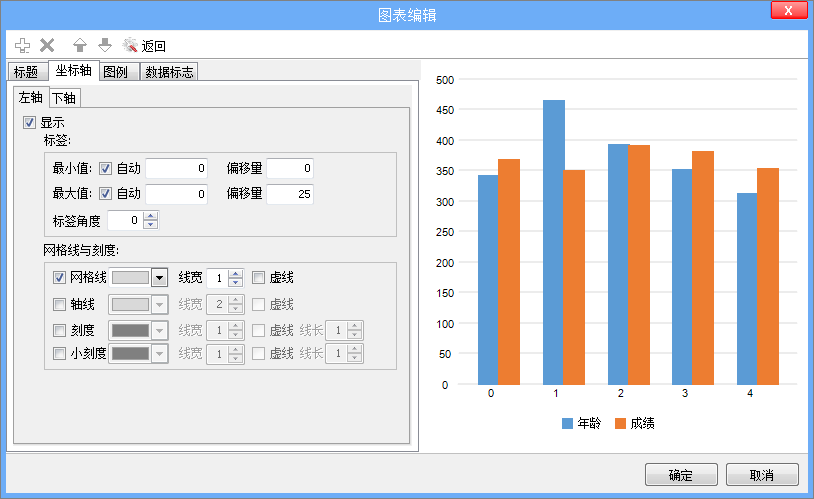Decrease 网格线 线宽 with down arrow
Image resolution: width=814 pixels, height=499 pixels.
tap(236, 282)
